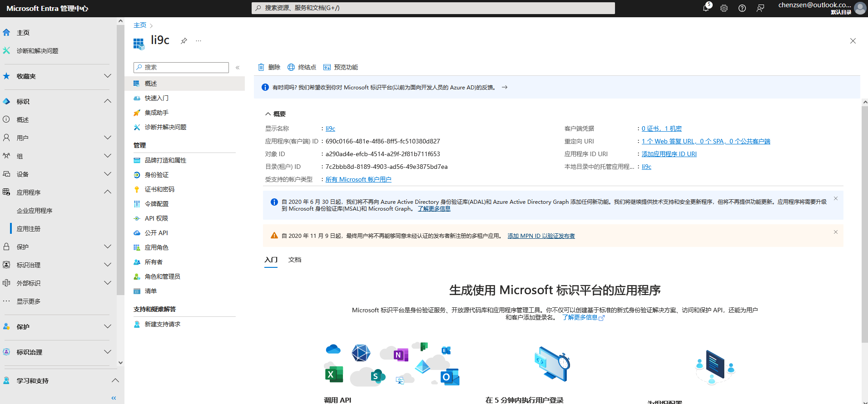Collapse 应用程序 section chevron

(x=108, y=192)
